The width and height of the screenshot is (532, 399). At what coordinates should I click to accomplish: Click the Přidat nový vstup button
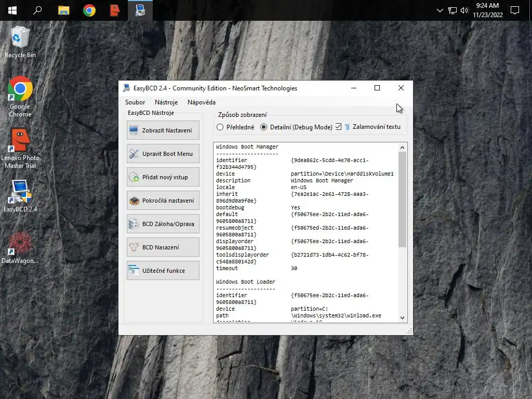pyautogui.click(x=163, y=177)
